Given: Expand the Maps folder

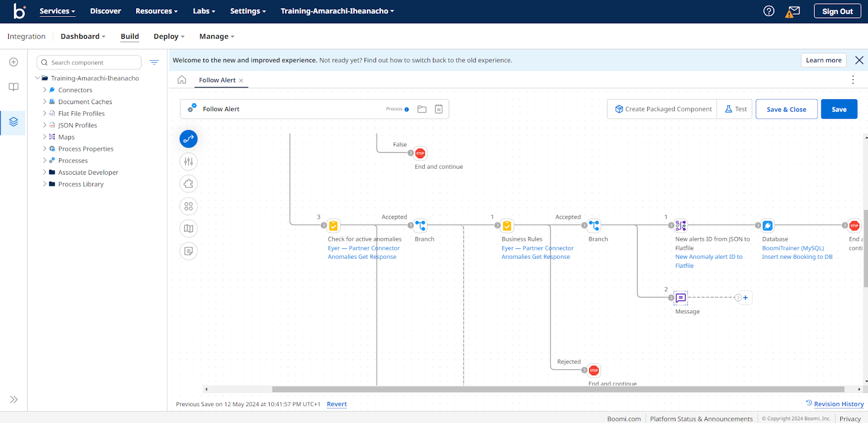Looking at the screenshot, I should tap(44, 137).
